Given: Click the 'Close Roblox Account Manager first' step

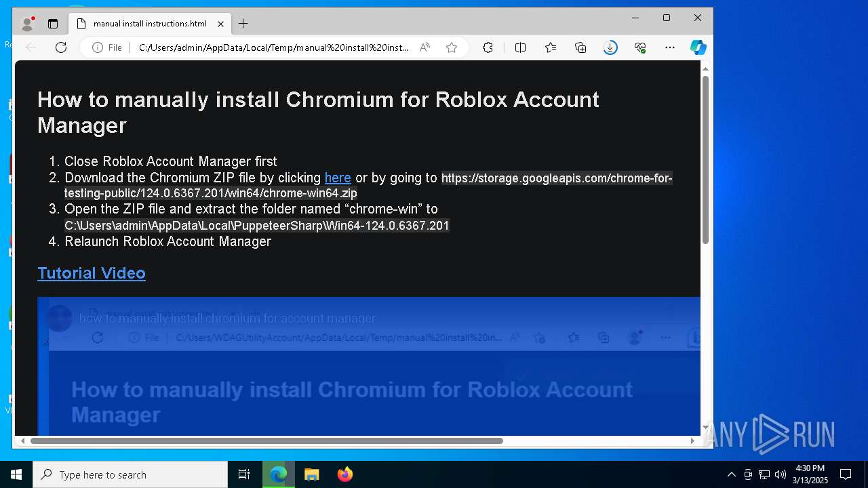Looking at the screenshot, I should tap(171, 161).
